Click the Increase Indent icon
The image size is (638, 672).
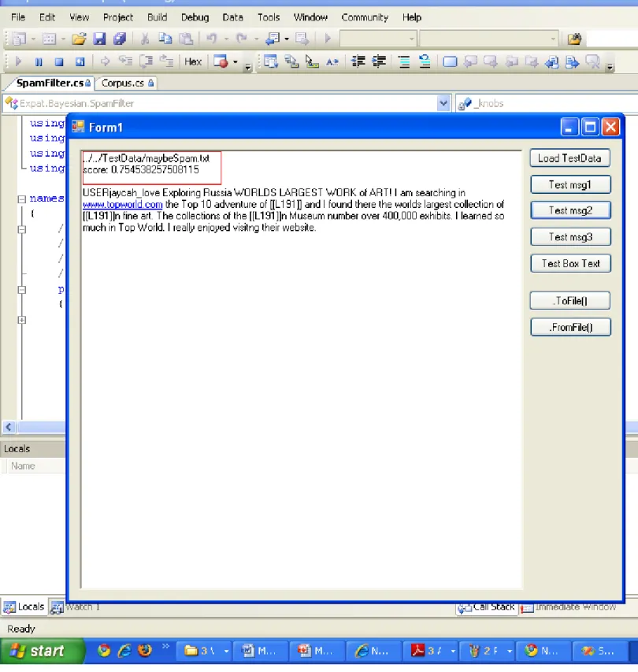pos(379,61)
